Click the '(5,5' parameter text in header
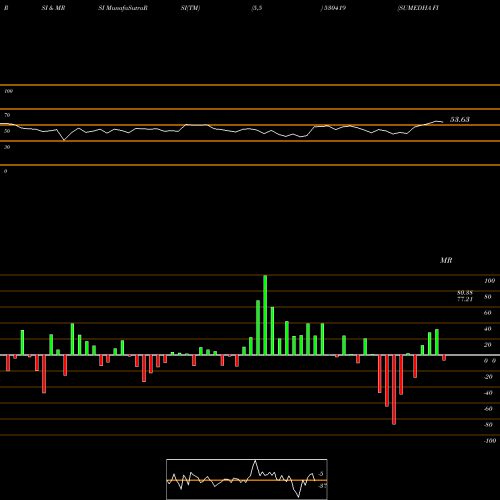The width and height of the screenshot is (500, 500). 257,8
